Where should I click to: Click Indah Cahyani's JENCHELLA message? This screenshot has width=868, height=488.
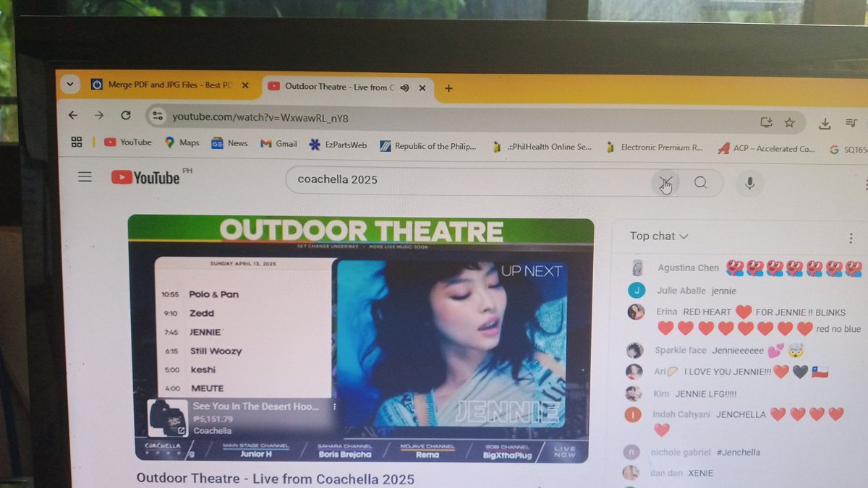pyautogui.click(x=749, y=422)
